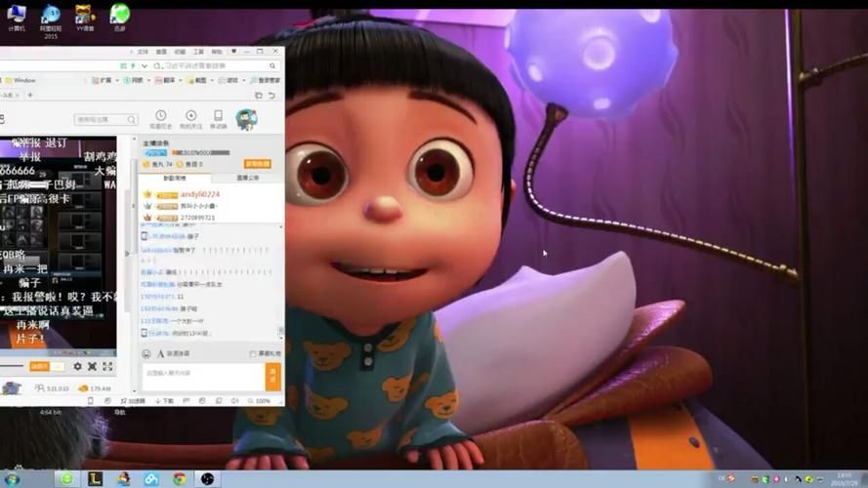Click the mobile phone icon in status bar

click(91, 400)
